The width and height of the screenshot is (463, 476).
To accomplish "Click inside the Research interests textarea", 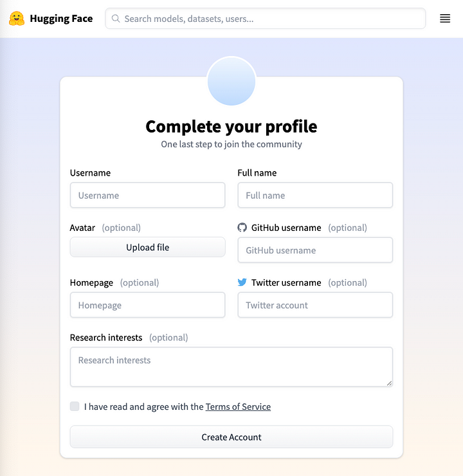I will point(232,367).
